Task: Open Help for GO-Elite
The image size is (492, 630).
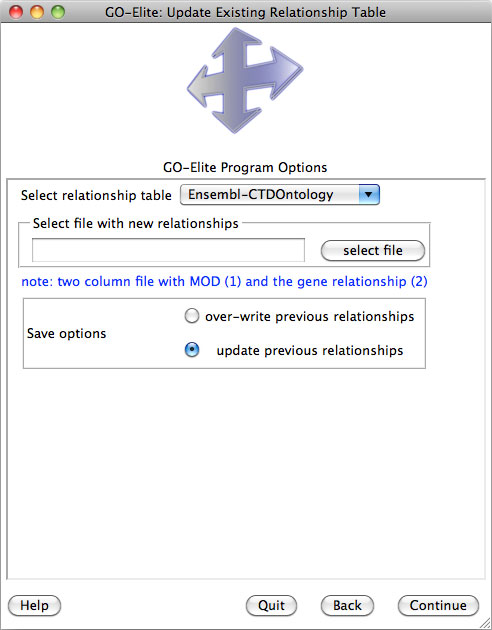Action: [x=35, y=605]
